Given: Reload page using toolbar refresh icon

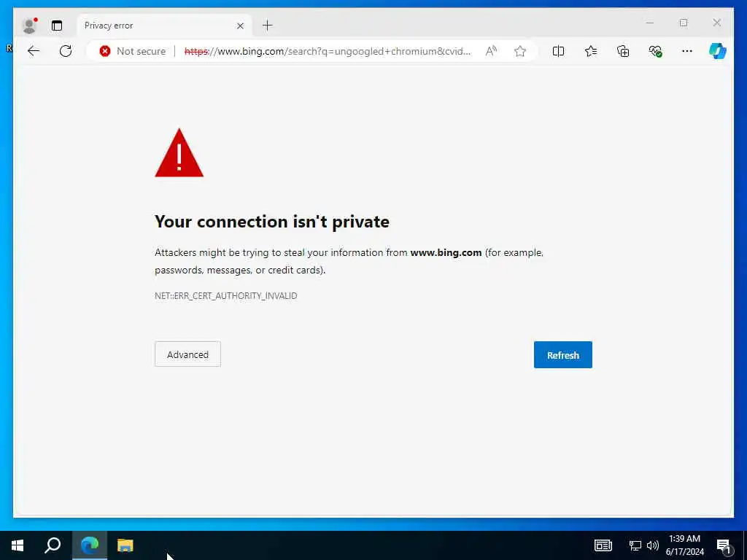Looking at the screenshot, I should 66,51.
